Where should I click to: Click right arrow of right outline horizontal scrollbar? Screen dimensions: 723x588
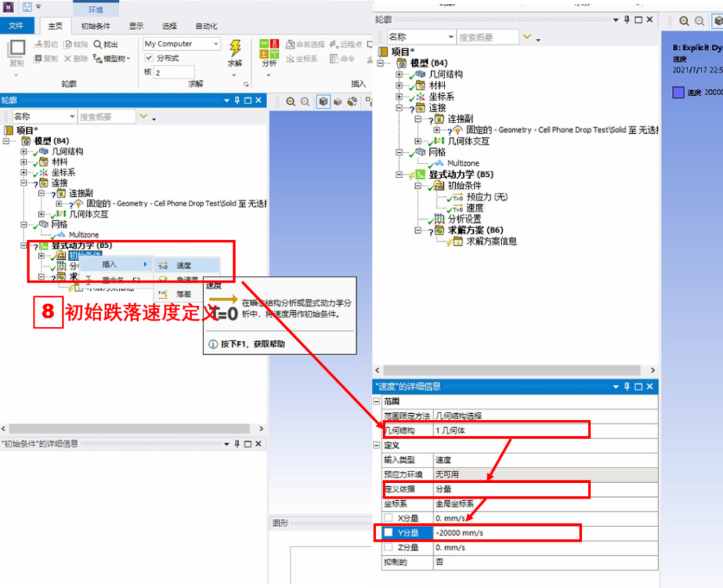click(653, 370)
